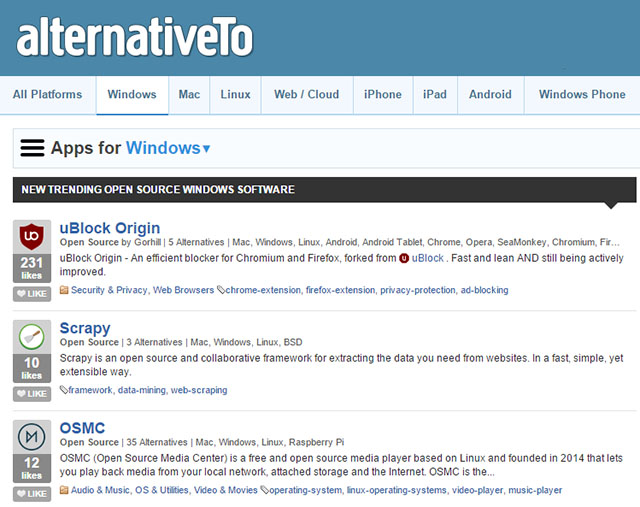The image size is (640, 507).
Task: Click the "5 Alternatives" text for uBlock Origin
Action: pyautogui.click(x=196, y=242)
